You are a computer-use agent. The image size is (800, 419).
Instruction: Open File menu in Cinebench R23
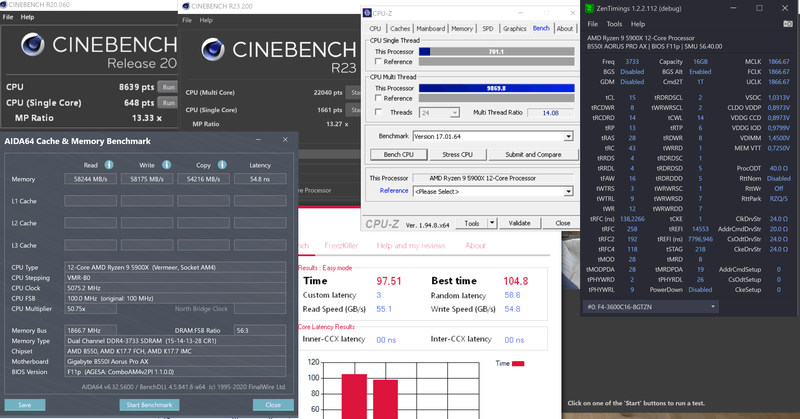click(187, 20)
